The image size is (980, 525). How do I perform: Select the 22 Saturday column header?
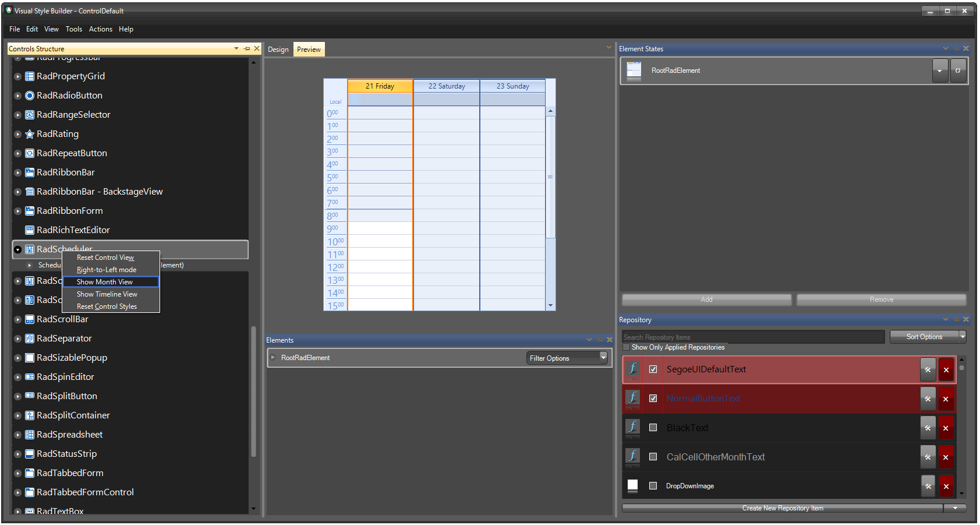coord(447,86)
